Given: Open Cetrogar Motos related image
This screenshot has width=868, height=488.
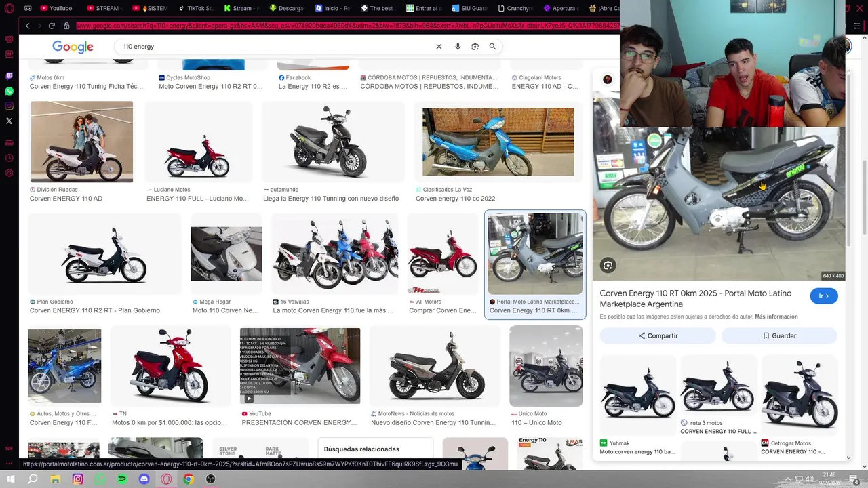Looking at the screenshot, I should point(800,396).
